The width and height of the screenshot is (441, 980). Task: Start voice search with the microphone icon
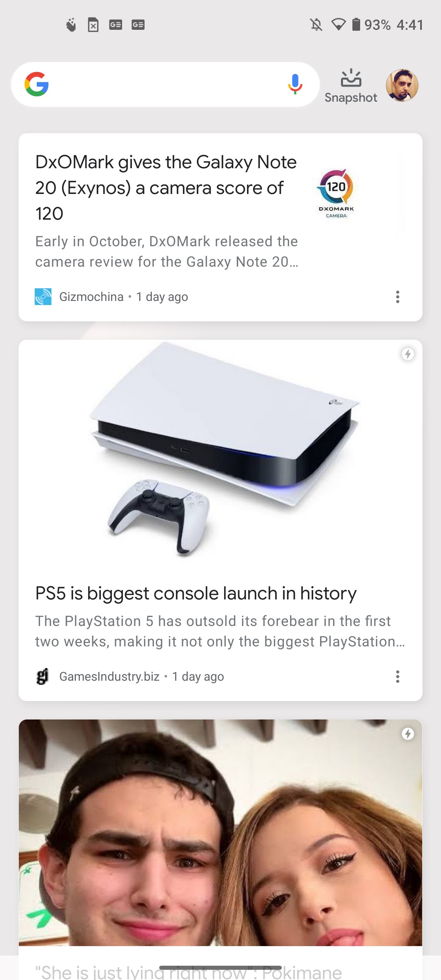click(295, 84)
